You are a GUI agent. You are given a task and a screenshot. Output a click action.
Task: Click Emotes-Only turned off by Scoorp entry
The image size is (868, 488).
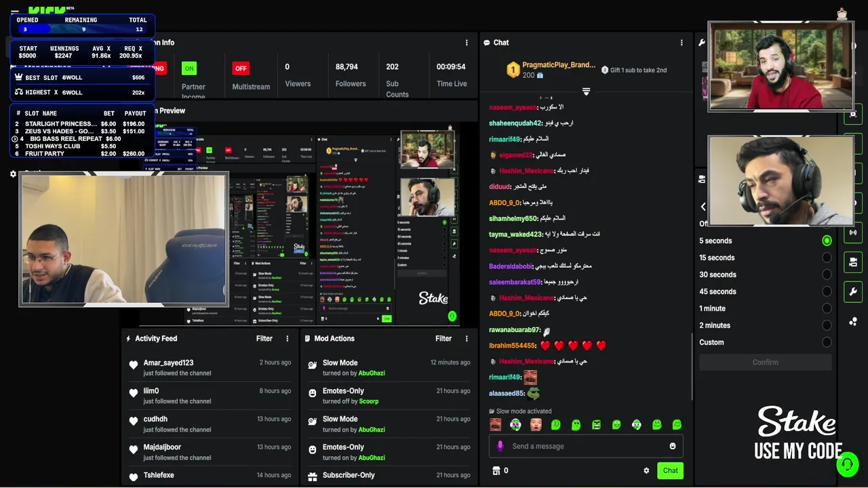pyautogui.click(x=389, y=396)
